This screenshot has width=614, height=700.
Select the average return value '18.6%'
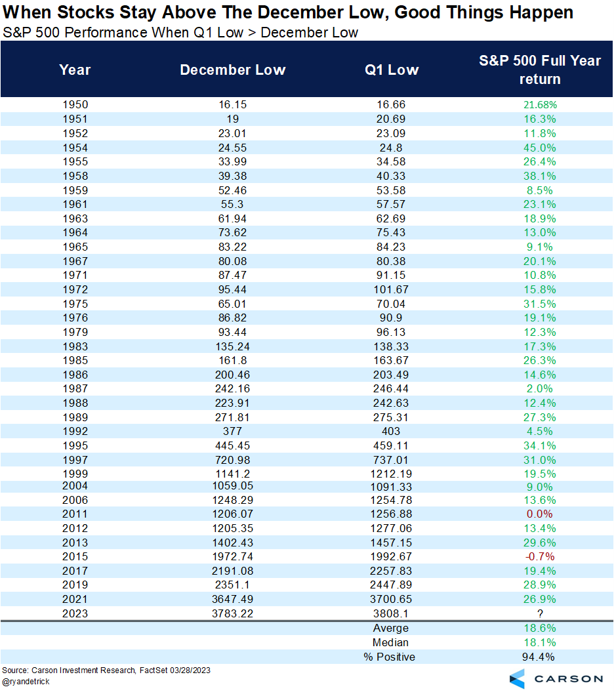coord(540,628)
